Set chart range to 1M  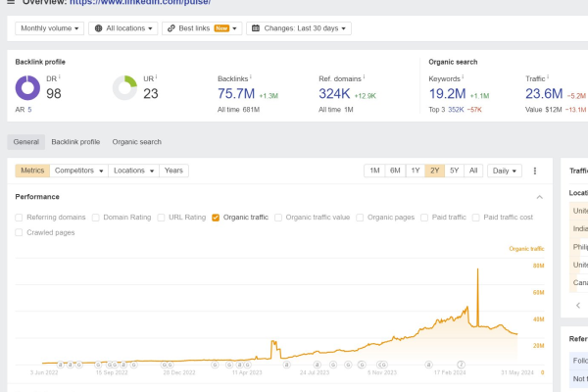[x=374, y=171]
